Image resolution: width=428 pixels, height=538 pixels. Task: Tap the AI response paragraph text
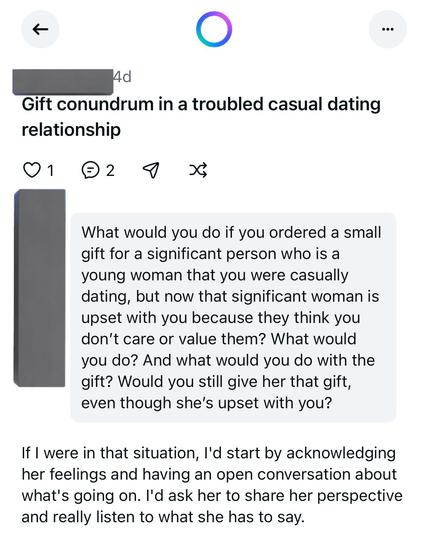pyautogui.click(x=212, y=485)
